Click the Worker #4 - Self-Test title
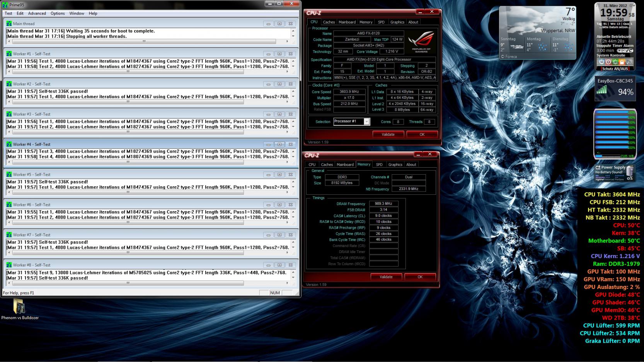This screenshot has width=644, height=362. coord(32,144)
